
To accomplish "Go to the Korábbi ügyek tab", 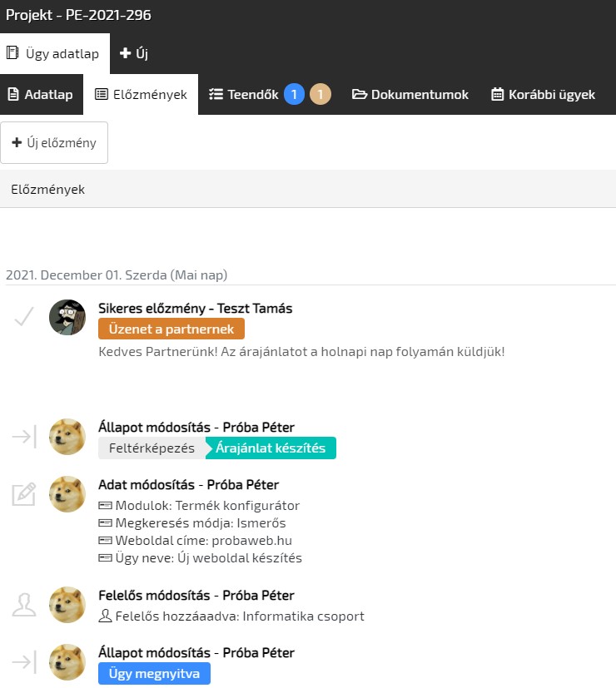I will pos(543,95).
